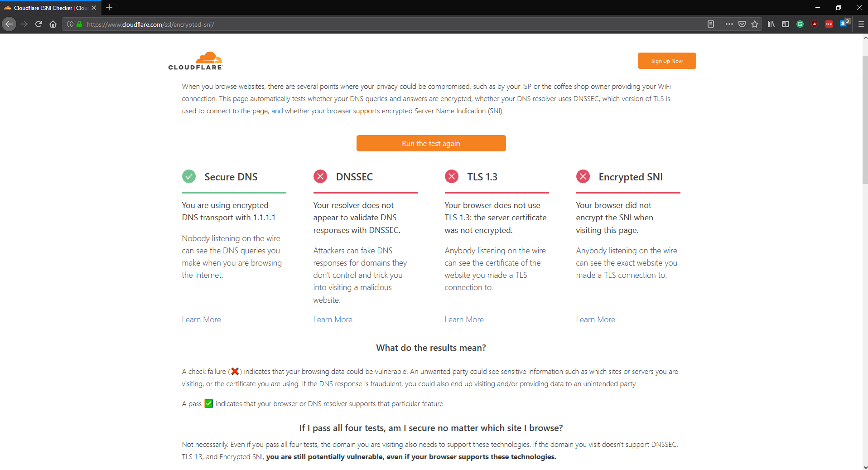Open the uBlock Origin extension
Image resolution: width=868 pixels, height=470 pixels.
[x=815, y=24]
